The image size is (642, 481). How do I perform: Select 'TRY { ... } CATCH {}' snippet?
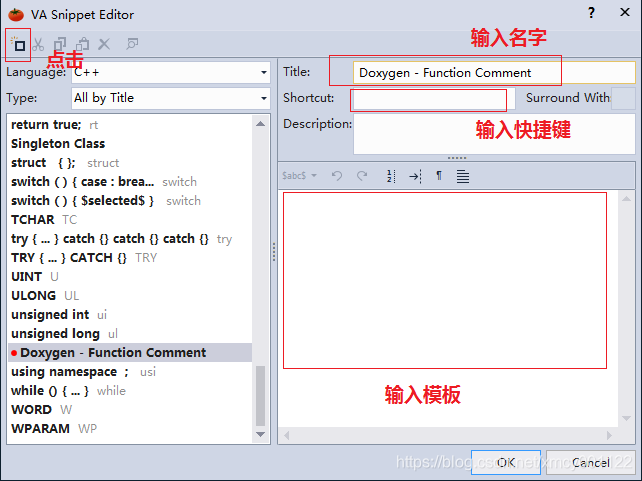[x=130, y=258]
